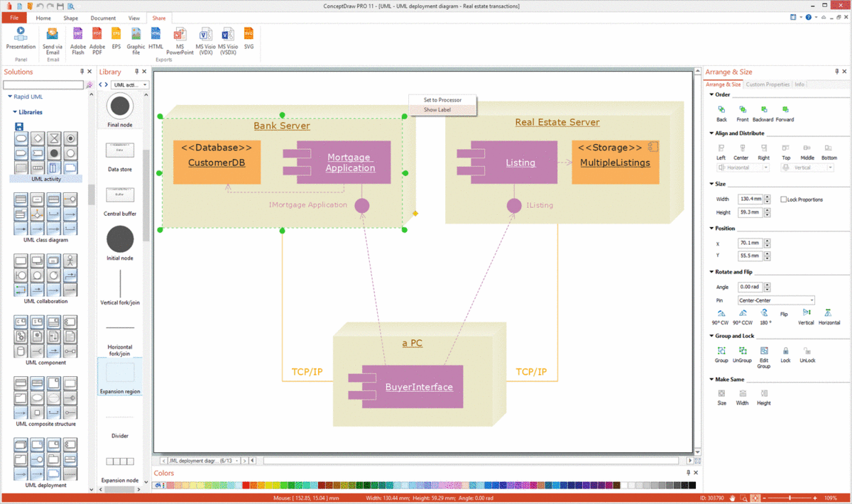Open the File menu
The width and height of the screenshot is (852, 504).
pyautogui.click(x=13, y=18)
